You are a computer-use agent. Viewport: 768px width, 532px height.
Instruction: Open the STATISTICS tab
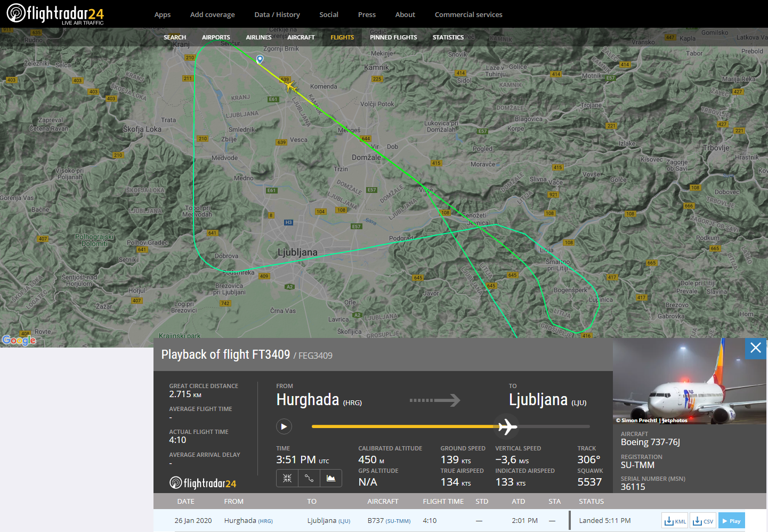(x=448, y=37)
